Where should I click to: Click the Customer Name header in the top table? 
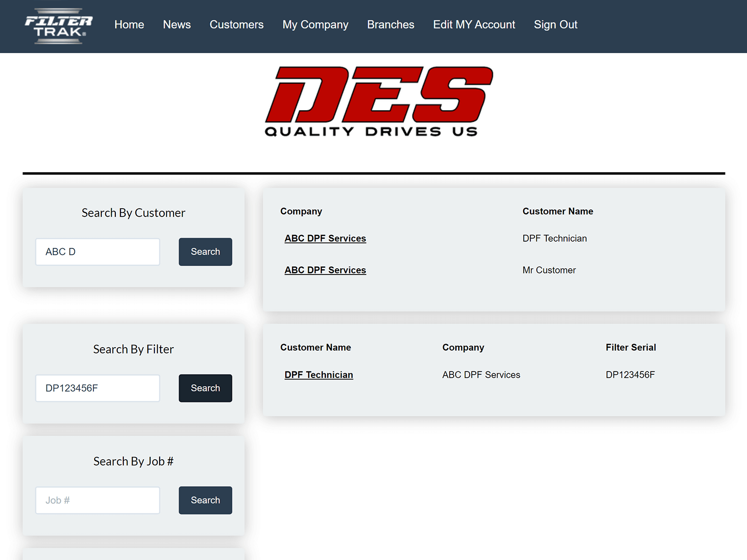[x=558, y=211]
